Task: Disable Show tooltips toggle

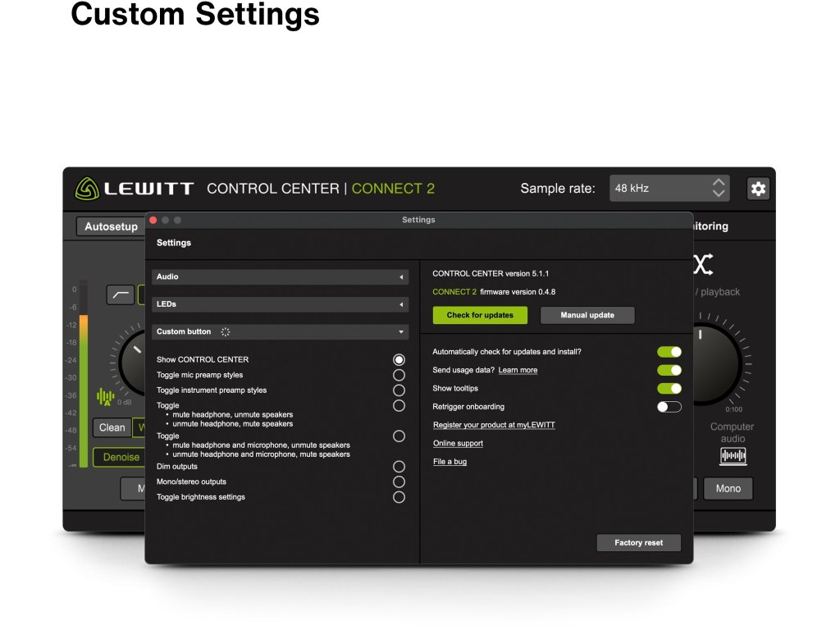Action: coord(669,388)
